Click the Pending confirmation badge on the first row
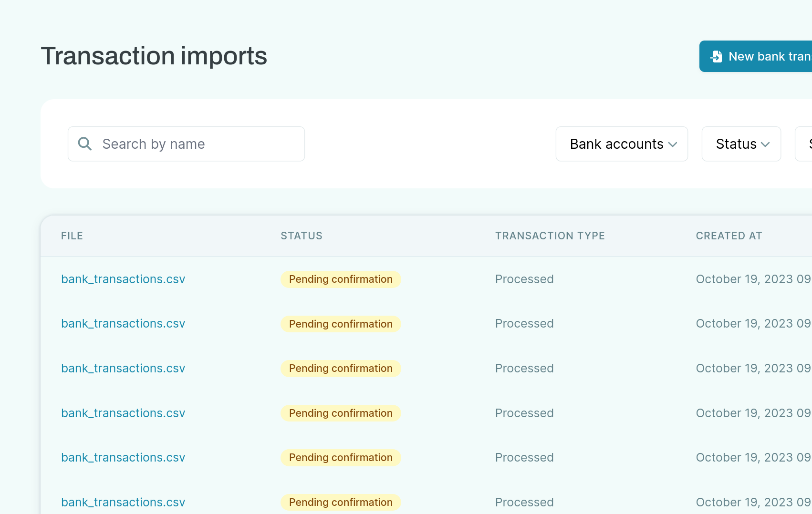 tap(340, 279)
